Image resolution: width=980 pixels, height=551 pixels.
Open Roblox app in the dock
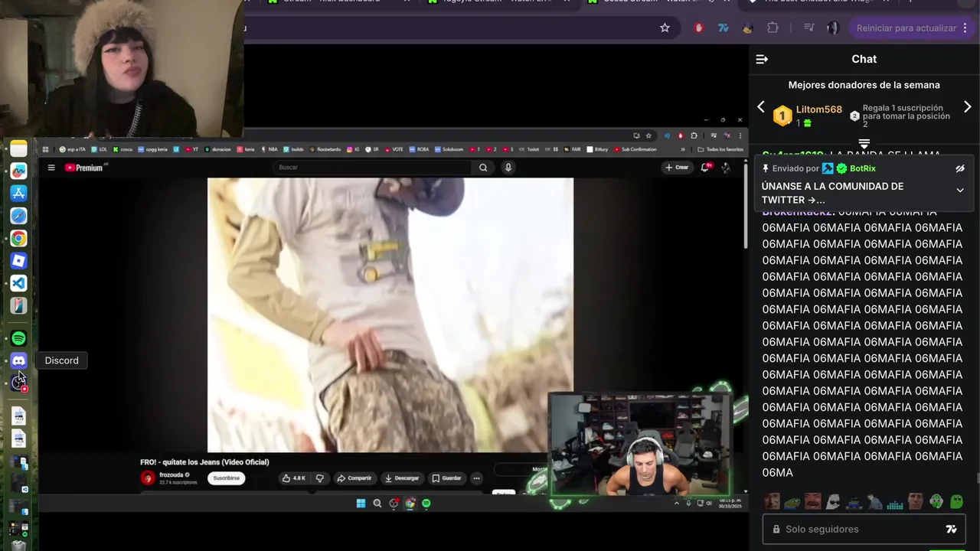pyautogui.click(x=18, y=261)
